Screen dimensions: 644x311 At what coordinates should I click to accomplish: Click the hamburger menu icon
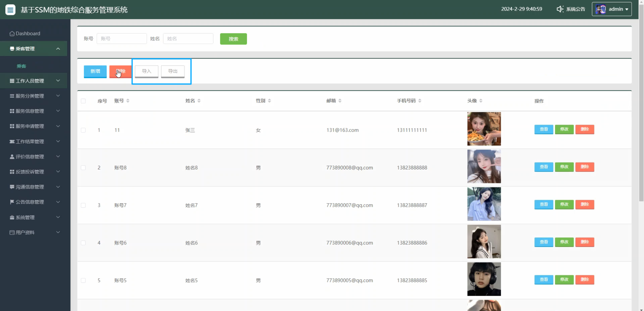10,10
